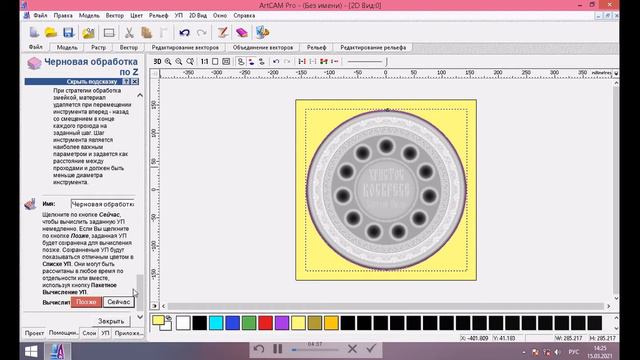Click the Open file folder icon

51,33
